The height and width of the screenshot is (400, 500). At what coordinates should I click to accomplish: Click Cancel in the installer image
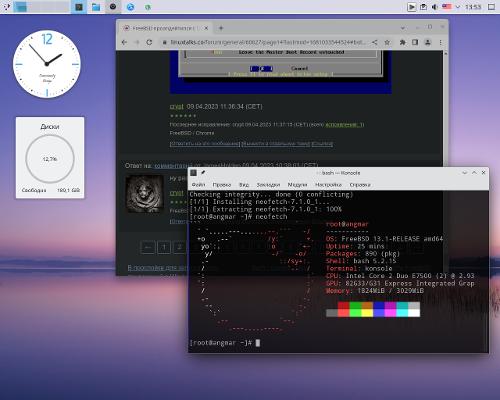(x=299, y=68)
